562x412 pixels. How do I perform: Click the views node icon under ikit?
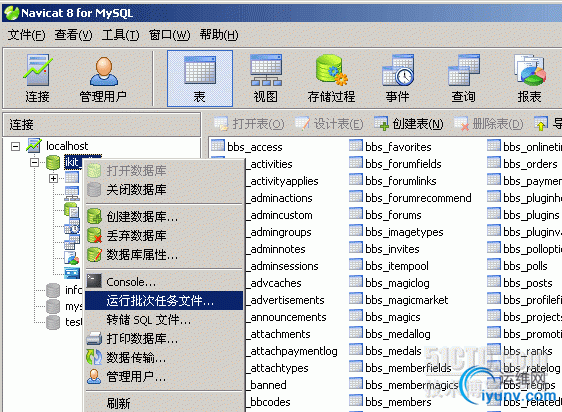click(72, 194)
